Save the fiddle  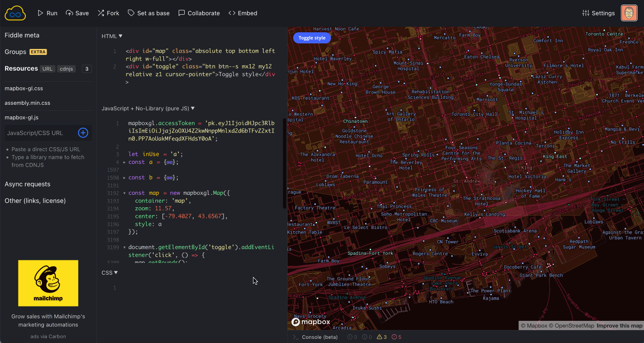[77, 13]
